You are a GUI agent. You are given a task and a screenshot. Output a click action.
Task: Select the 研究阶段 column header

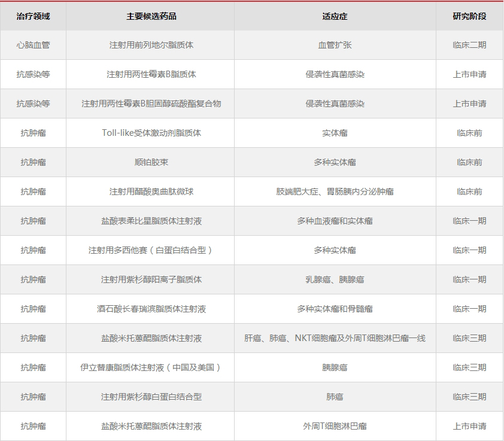pyautogui.click(x=469, y=16)
